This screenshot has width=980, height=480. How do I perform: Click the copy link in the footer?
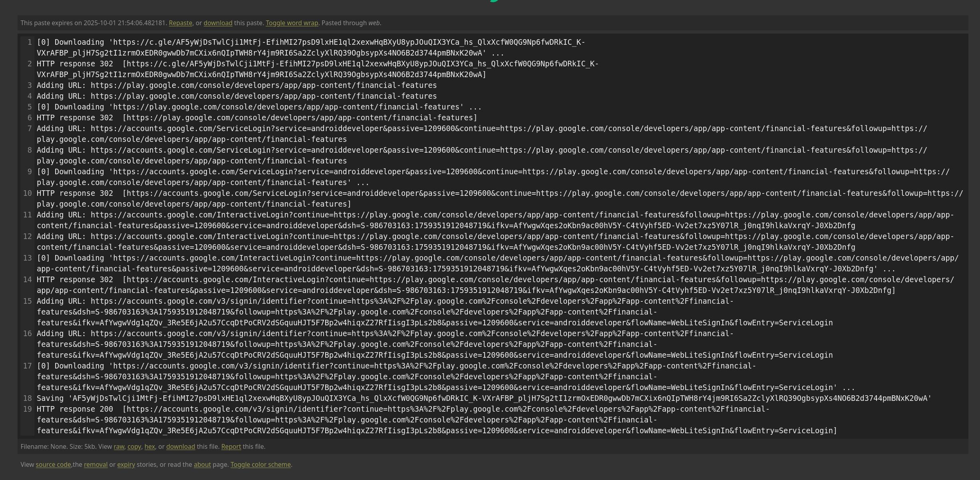click(134, 447)
